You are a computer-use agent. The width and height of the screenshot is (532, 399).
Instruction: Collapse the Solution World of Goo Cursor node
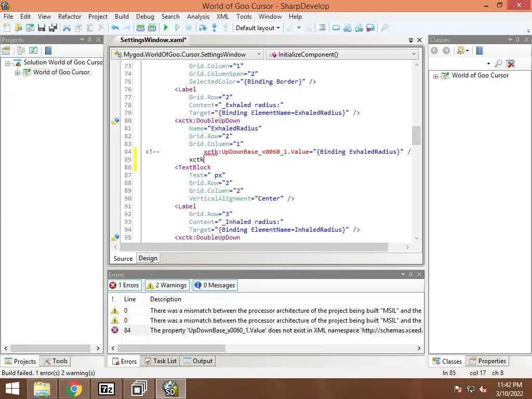click(x=7, y=63)
